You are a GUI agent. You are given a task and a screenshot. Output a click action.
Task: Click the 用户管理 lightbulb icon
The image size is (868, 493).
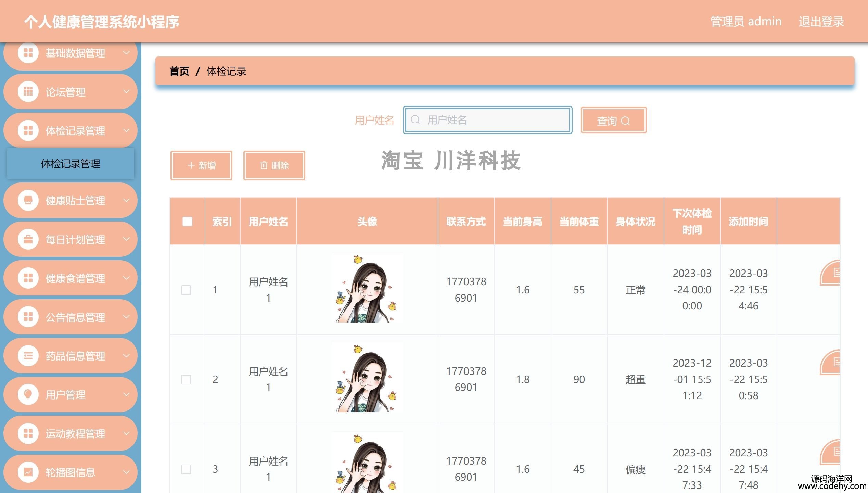[28, 395]
